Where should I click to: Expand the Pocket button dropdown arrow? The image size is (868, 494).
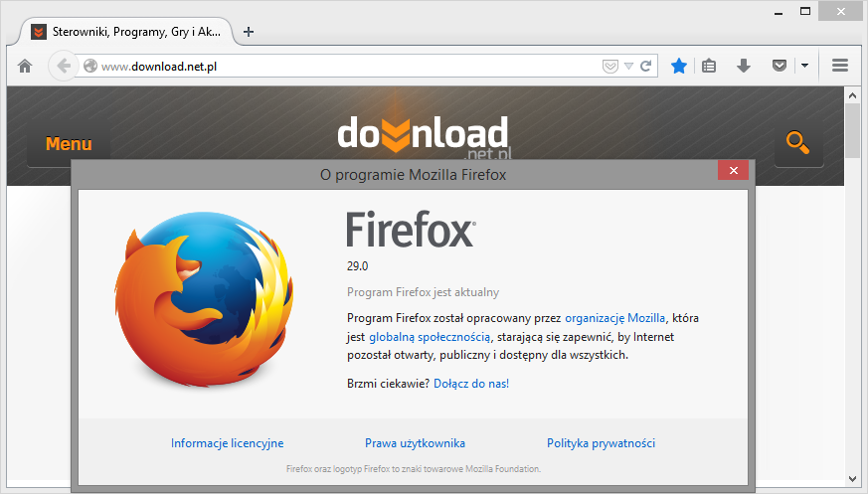pos(805,66)
